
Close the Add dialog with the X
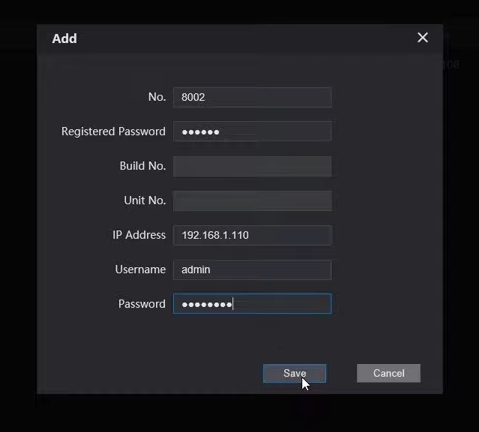423,38
